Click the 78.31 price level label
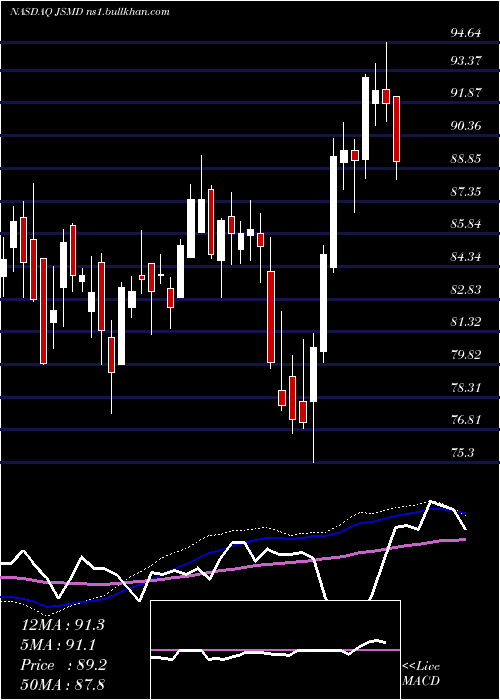 [x=466, y=388]
